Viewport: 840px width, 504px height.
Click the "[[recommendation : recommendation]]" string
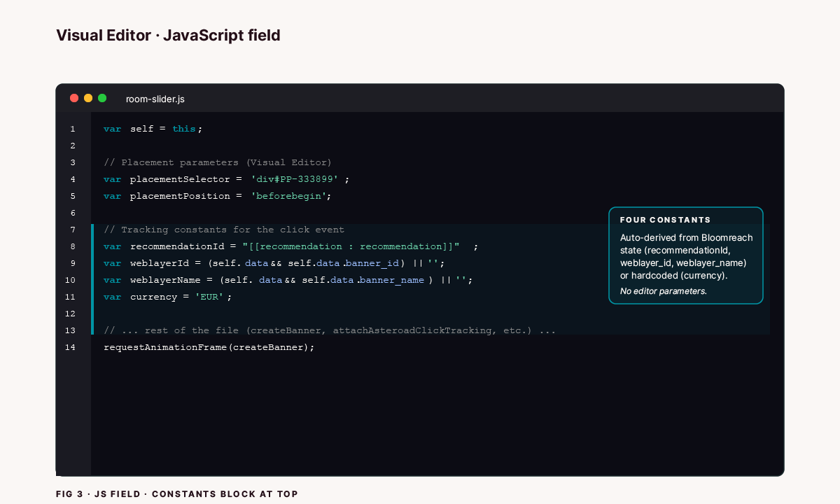351,246
